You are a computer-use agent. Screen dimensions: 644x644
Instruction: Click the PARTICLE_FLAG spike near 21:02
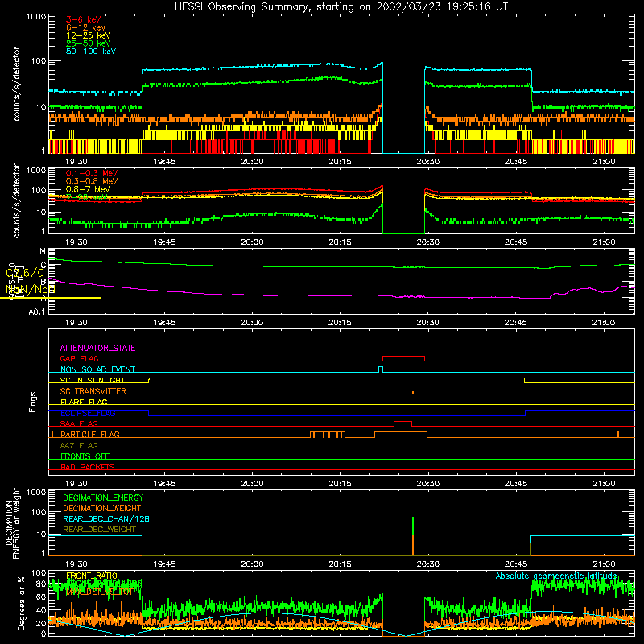[x=618, y=435]
